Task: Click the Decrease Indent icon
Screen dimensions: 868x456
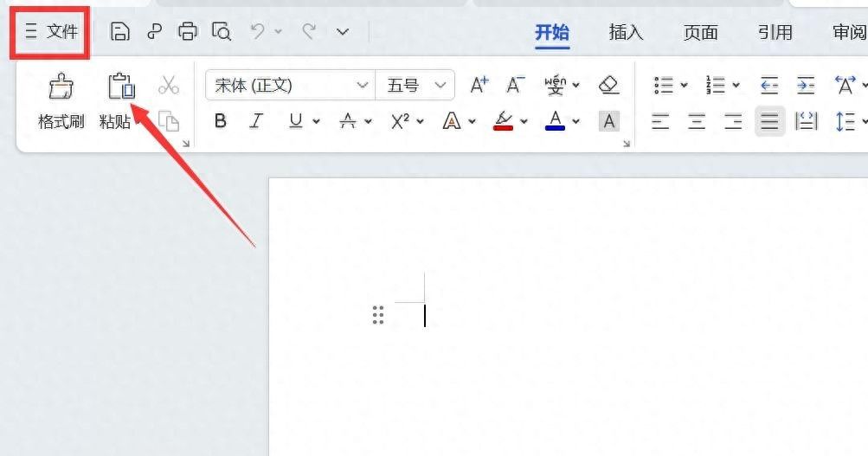Action: click(x=769, y=85)
